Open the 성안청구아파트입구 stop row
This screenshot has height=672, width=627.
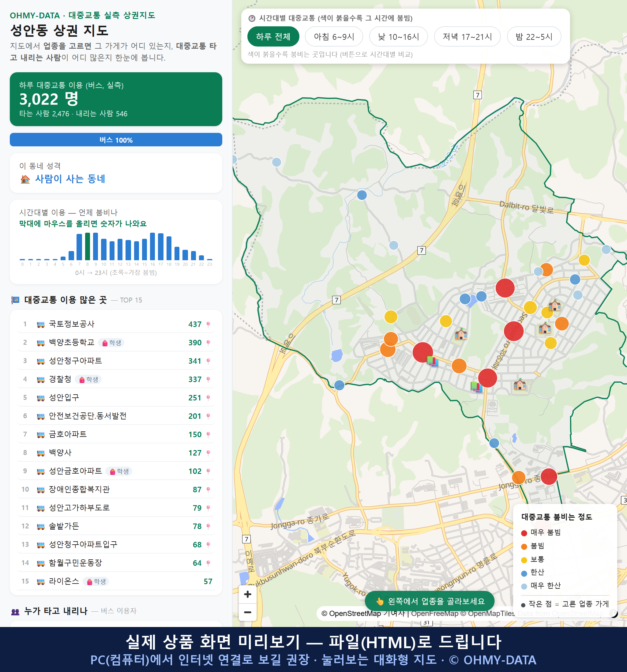coord(116,545)
